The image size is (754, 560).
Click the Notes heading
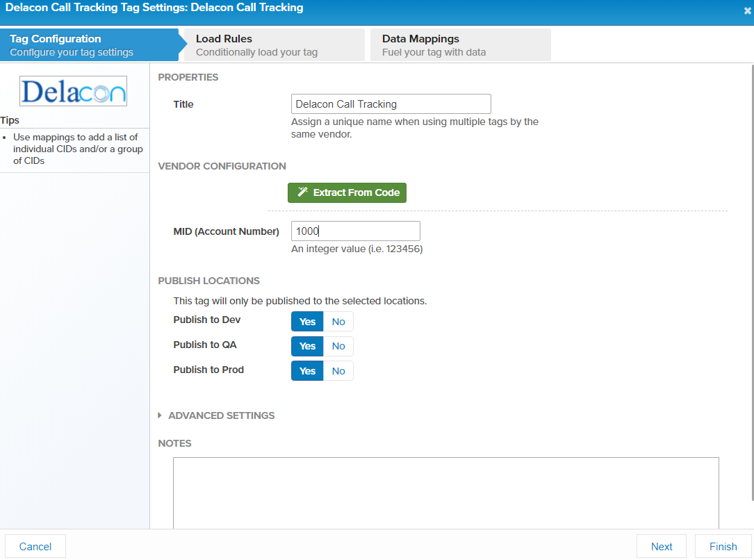pyautogui.click(x=174, y=443)
